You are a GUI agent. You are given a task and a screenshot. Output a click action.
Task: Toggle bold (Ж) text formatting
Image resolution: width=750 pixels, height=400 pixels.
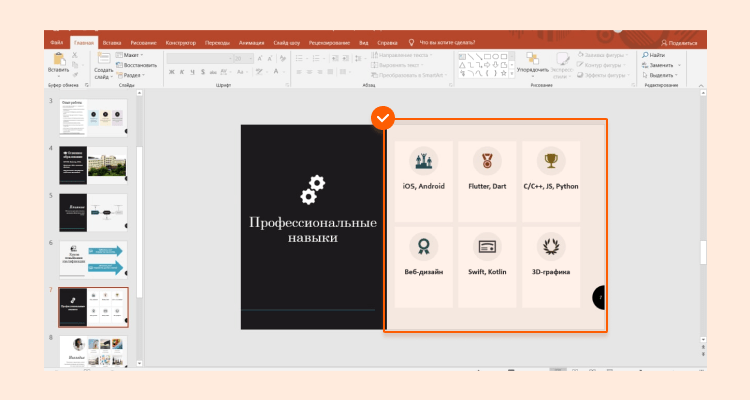click(171, 73)
